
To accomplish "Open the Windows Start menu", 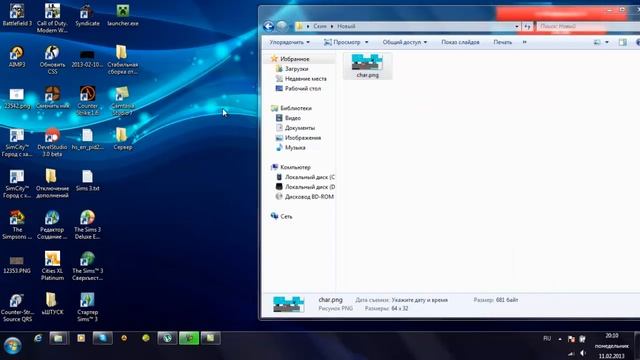I will (13, 346).
